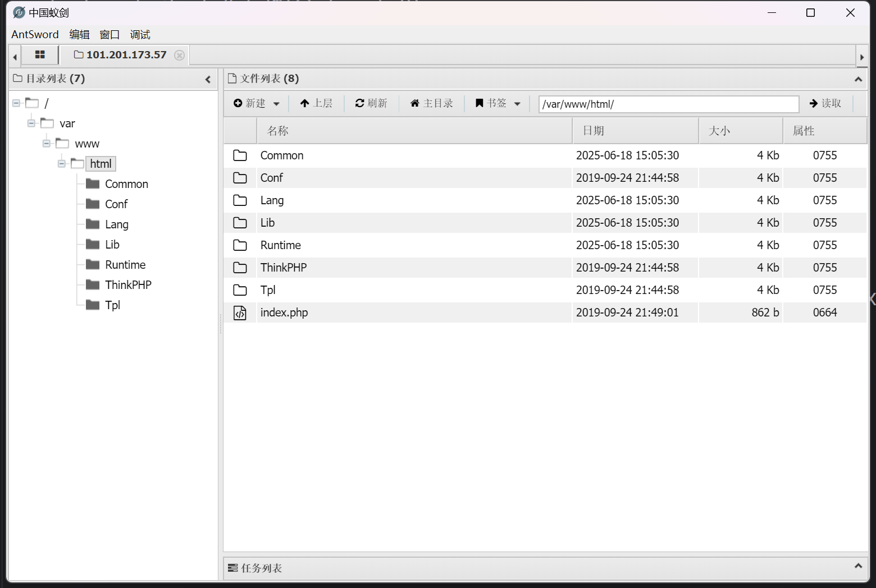Open the bookmarks (书签) dropdown
The image size is (876, 588).
(498, 103)
